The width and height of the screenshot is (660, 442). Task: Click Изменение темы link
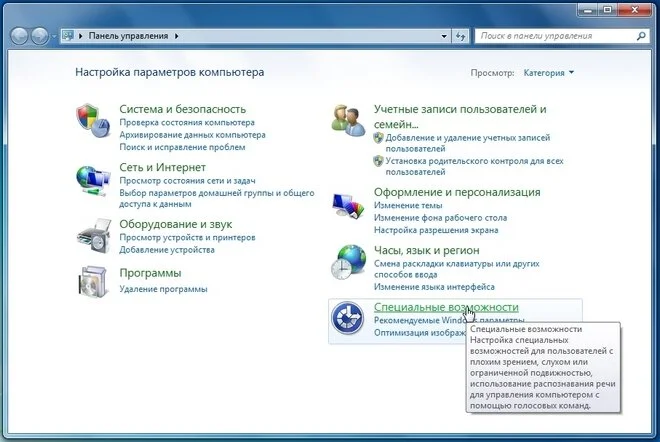coord(408,205)
